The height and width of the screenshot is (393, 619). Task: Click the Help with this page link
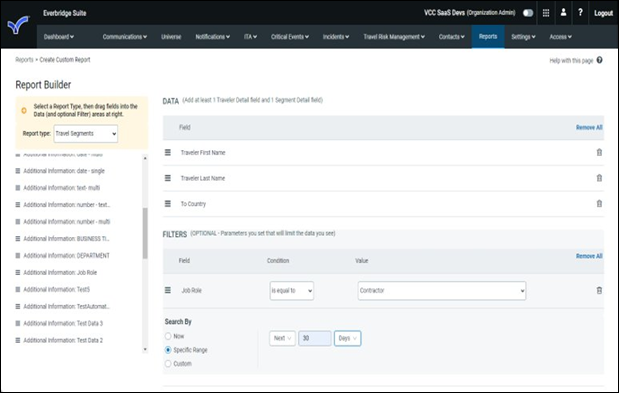coord(571,60)
